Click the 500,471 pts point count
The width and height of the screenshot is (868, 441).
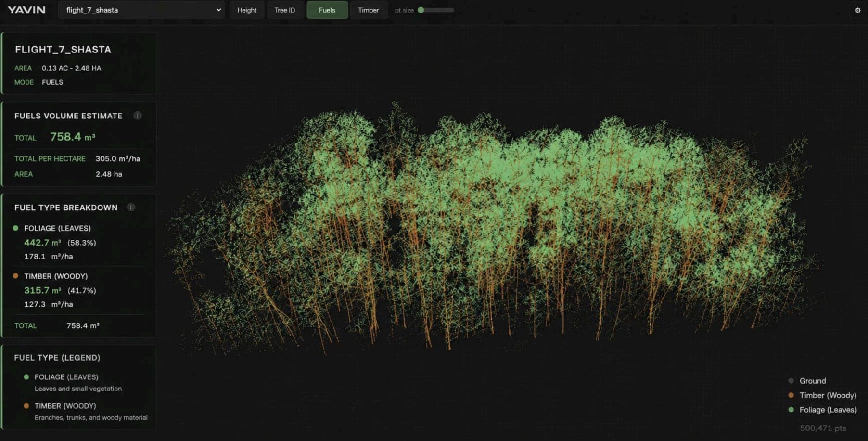[823, 428]
